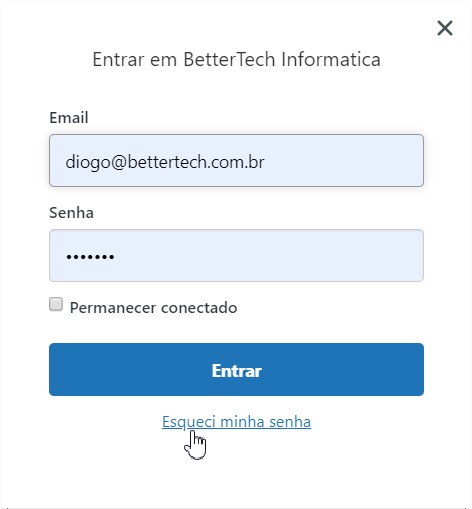Click the diogo@bettertech.com.br address text
472x509 pixels.
(x=165, y=162)
